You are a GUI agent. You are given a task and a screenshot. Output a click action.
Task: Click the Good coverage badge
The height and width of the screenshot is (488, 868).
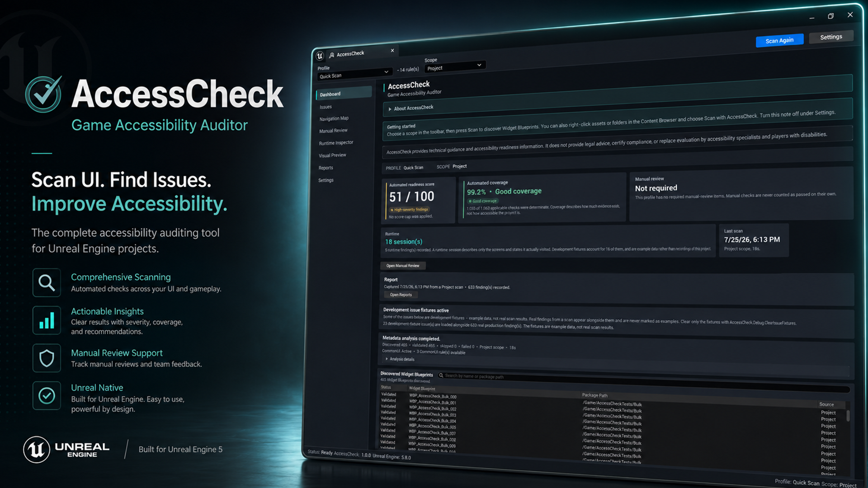click(x=483, y=201)
